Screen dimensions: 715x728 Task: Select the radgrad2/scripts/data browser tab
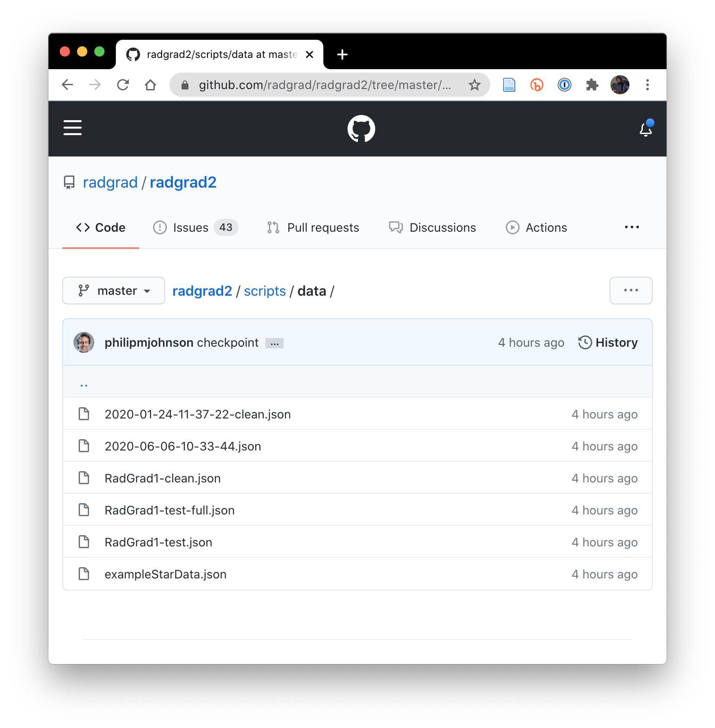pyautogui.click(x=220, y=54)
